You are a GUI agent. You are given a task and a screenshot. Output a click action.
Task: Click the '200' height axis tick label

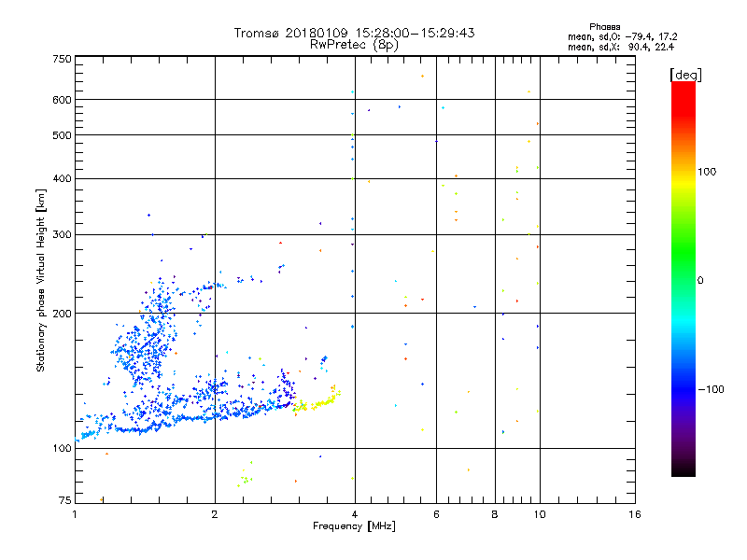62,314
